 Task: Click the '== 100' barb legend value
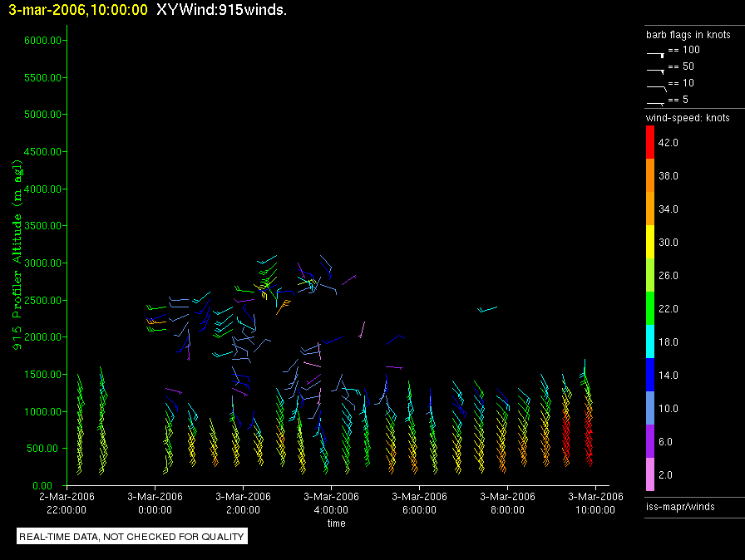coord(683,50)
